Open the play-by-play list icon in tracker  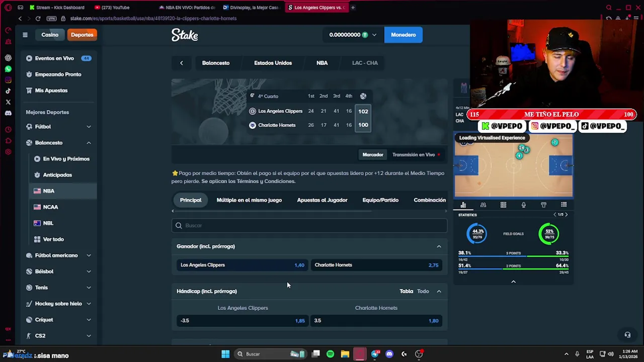tap(563, 205)
